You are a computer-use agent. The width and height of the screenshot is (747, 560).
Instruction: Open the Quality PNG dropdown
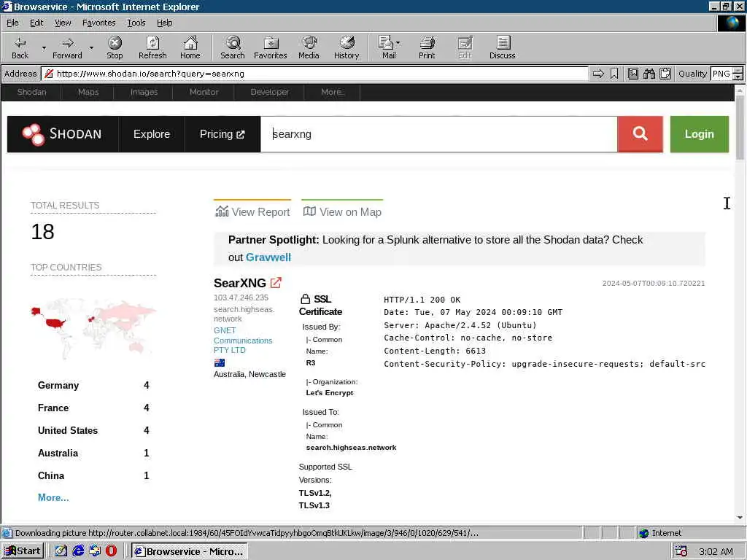[738, 74]
